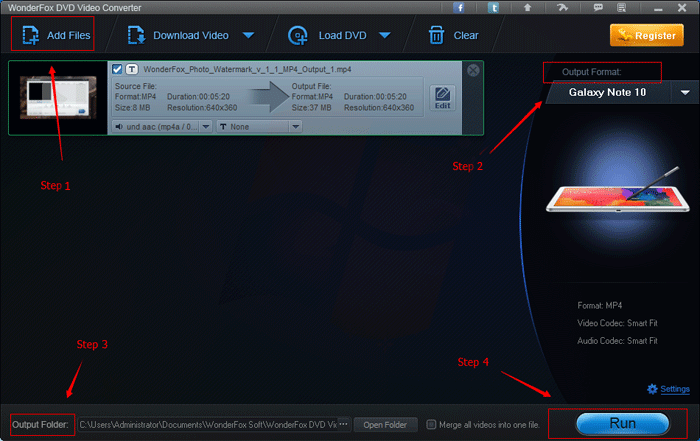Click the blue Run button
Image resolution: width=700 pixels, height=441 pixels.
tap(622, 424)
